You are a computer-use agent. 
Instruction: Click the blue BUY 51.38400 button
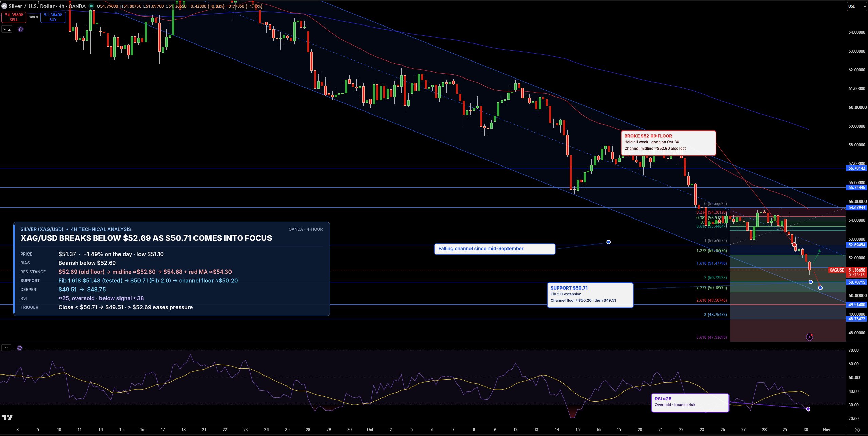pyautogui.click(x=53, y=17)
